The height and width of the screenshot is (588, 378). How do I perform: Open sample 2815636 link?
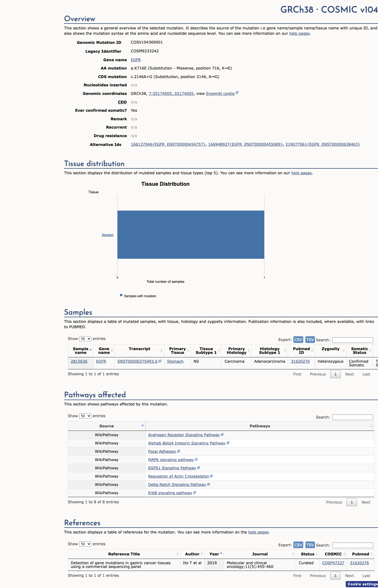79,361
